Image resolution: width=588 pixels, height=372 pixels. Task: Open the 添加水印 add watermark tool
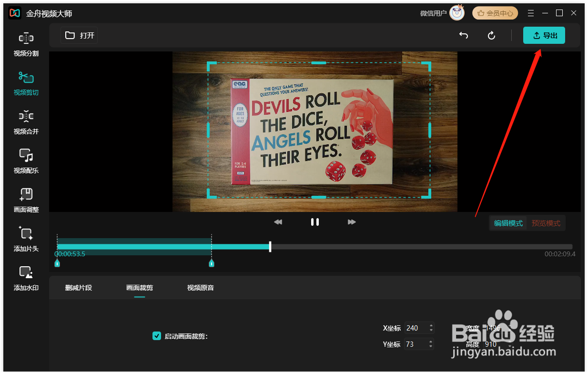pyautogui.click(x=26, y=279)
